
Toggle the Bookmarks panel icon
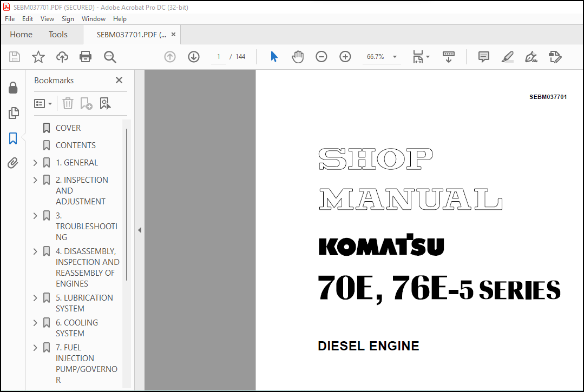pos(13,138)
